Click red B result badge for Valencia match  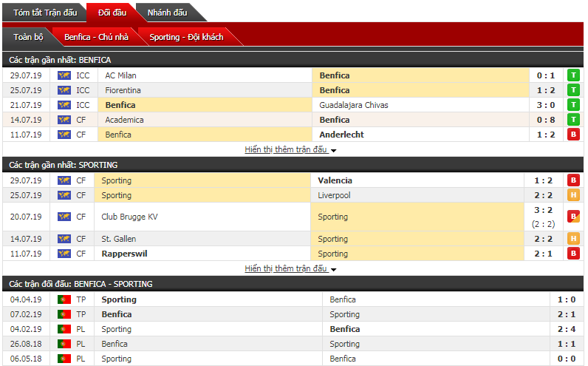(x=573, y=180)
